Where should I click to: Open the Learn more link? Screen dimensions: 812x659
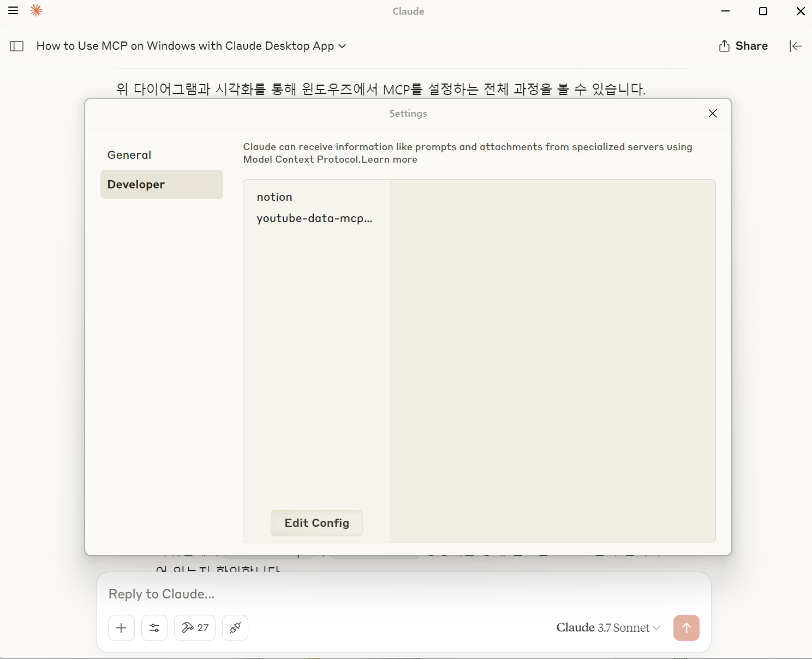point(389,159)
